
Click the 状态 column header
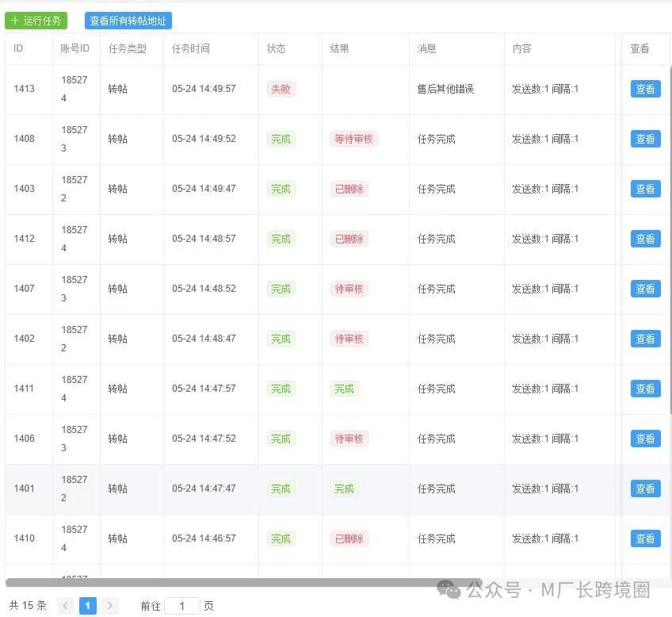tap(277, 48)
